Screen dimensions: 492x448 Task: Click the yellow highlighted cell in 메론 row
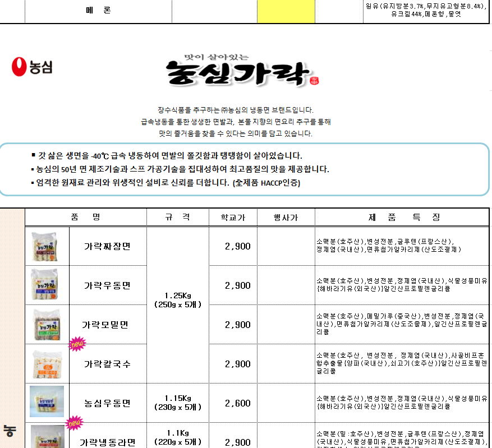(x=286, y=11)
